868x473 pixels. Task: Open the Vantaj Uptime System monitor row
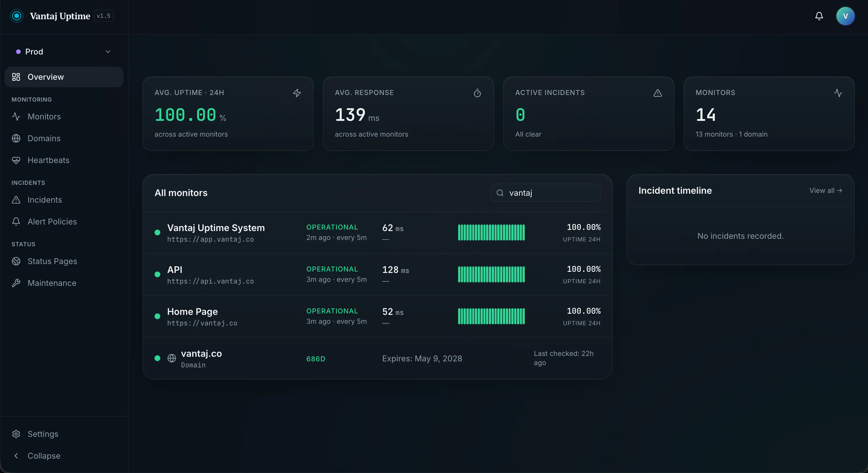(377, 233)
